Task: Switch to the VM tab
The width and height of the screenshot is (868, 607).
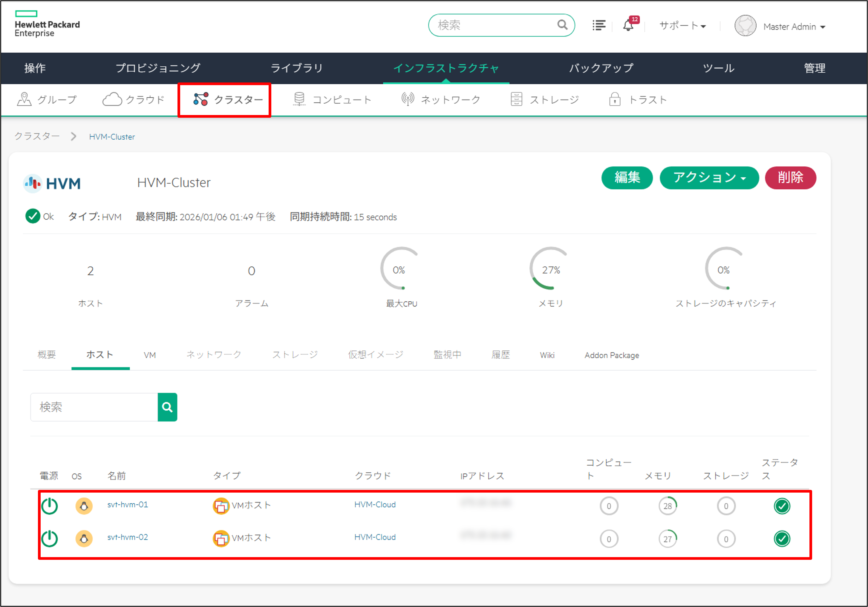Action: point(150,355)
